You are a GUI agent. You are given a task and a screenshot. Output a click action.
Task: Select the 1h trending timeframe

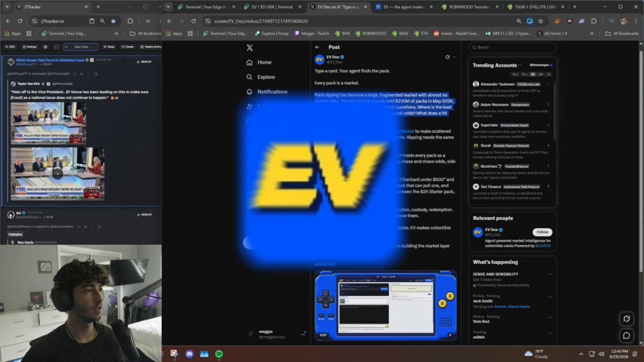[515, 74]
